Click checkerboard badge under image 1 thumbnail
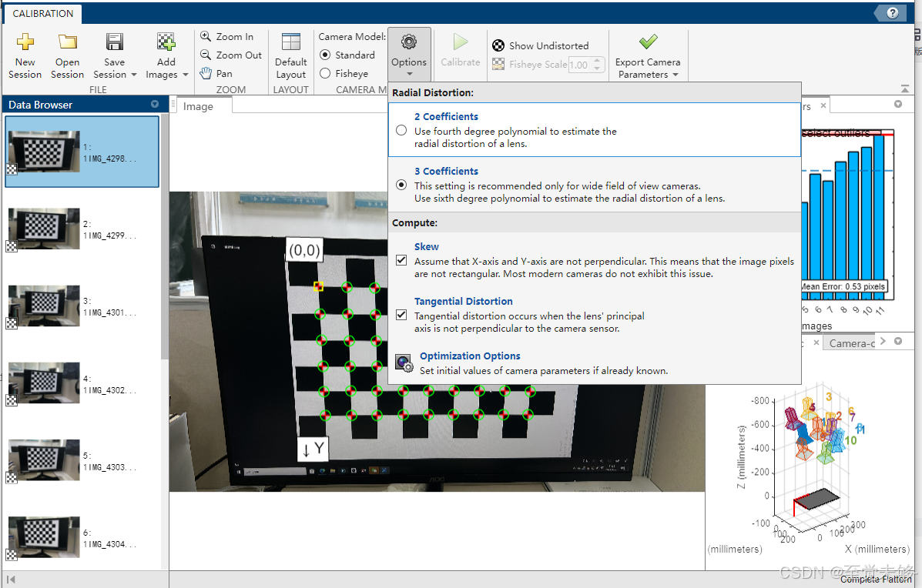The image size is (922, 588). click(12, 170)
